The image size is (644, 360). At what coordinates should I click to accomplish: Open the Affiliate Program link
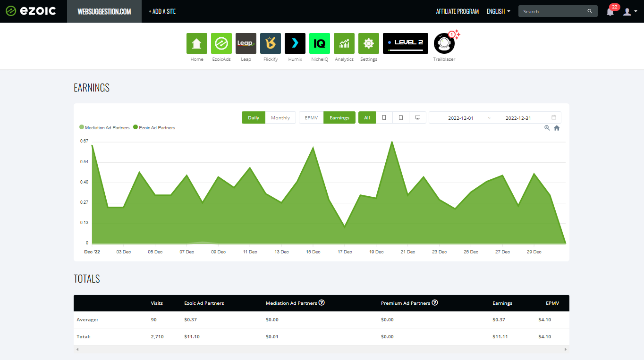(x=458, y=11)
